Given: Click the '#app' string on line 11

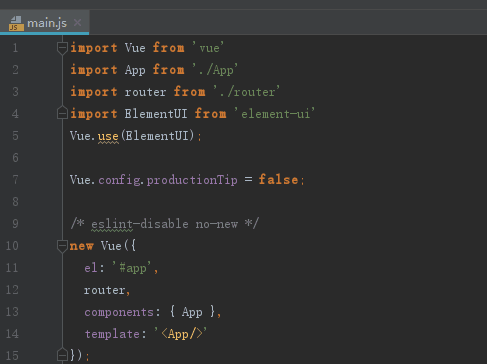Looking at the screenshot, I should 132,268.
